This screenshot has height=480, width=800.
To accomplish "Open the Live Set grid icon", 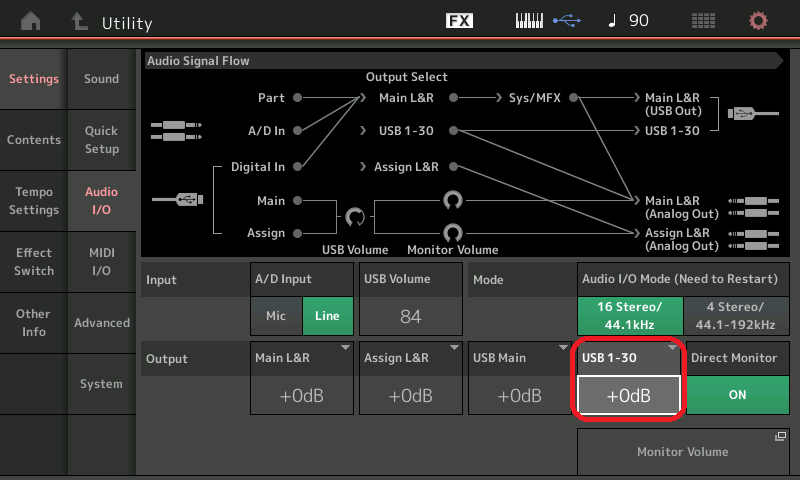I will click(x=703, y=21).
